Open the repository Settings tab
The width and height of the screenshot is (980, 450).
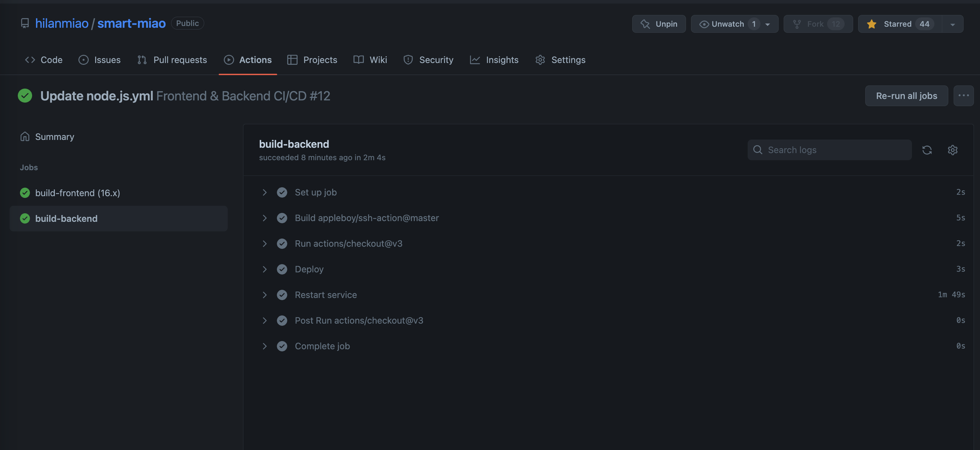coord(560,60)
